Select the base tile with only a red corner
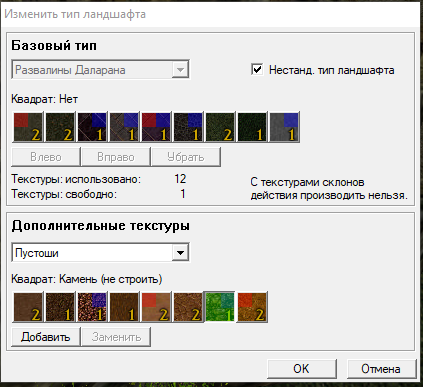The height and width of the screenshot is (387, 423). pos(28,127)
